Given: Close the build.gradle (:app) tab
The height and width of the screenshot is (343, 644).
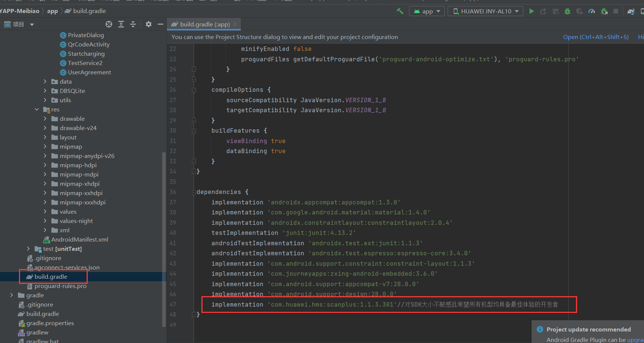Looking at the screenshot, I should point(235,24).
